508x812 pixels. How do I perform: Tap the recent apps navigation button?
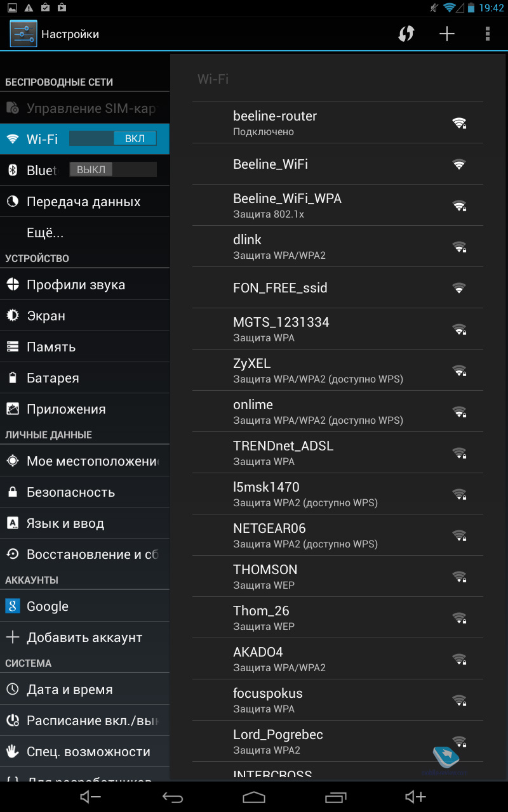[x=336, y=797]
